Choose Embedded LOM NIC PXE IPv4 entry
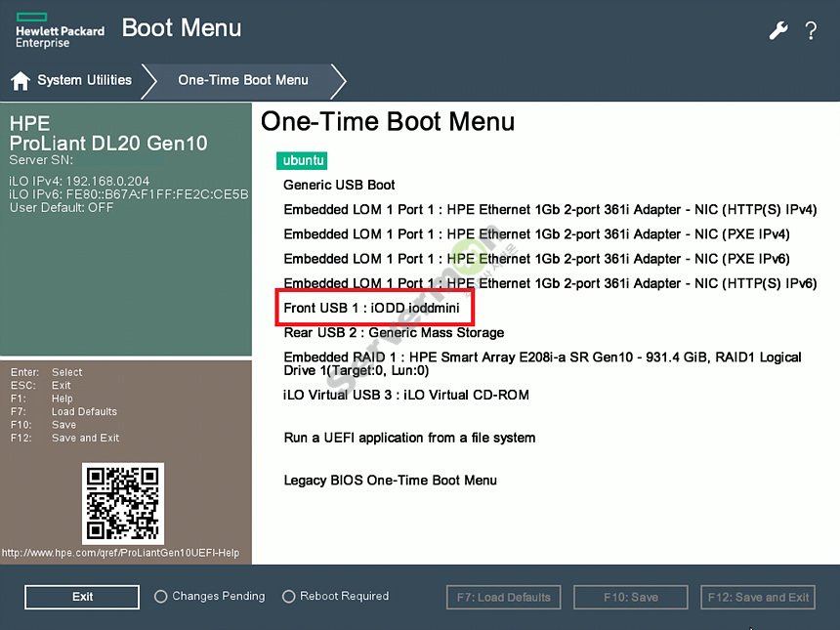 coord(536,234)
